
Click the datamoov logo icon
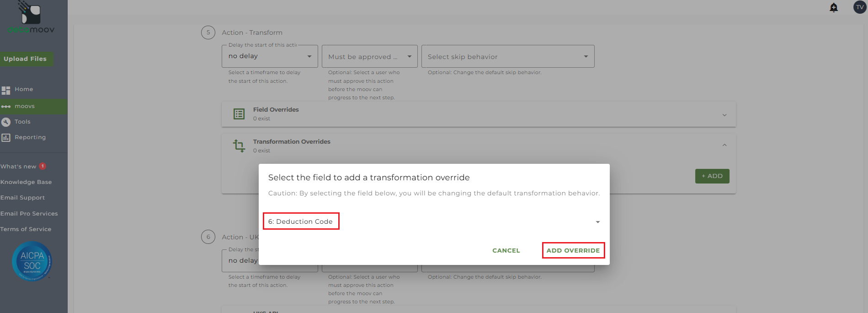point(31,14)
